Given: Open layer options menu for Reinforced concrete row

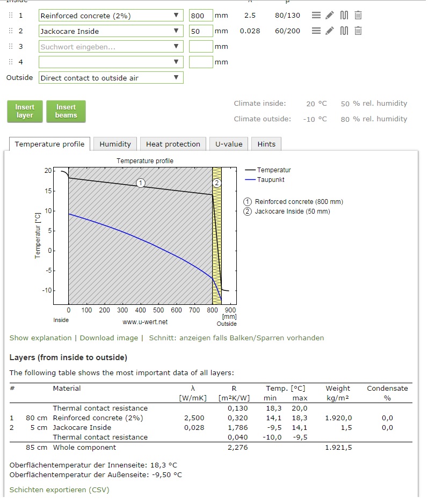Looking at the screenshot, I should tap(316, 15).
